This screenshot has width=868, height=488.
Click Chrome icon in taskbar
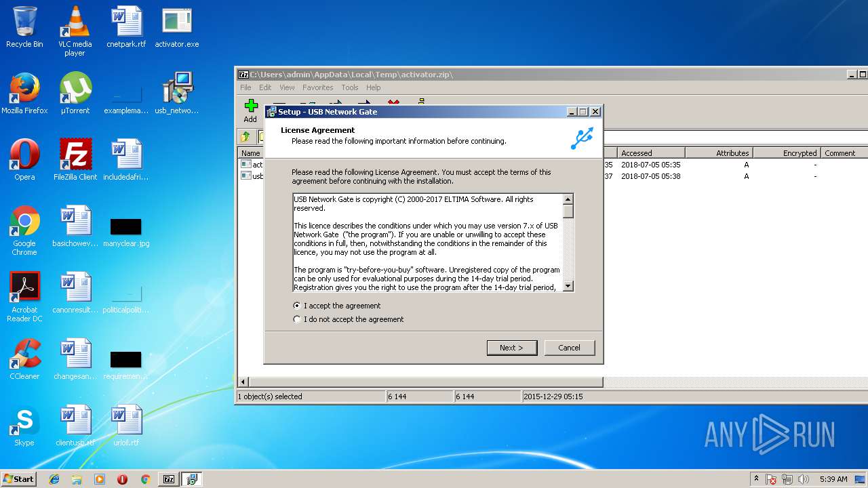[x=145, y=479]
